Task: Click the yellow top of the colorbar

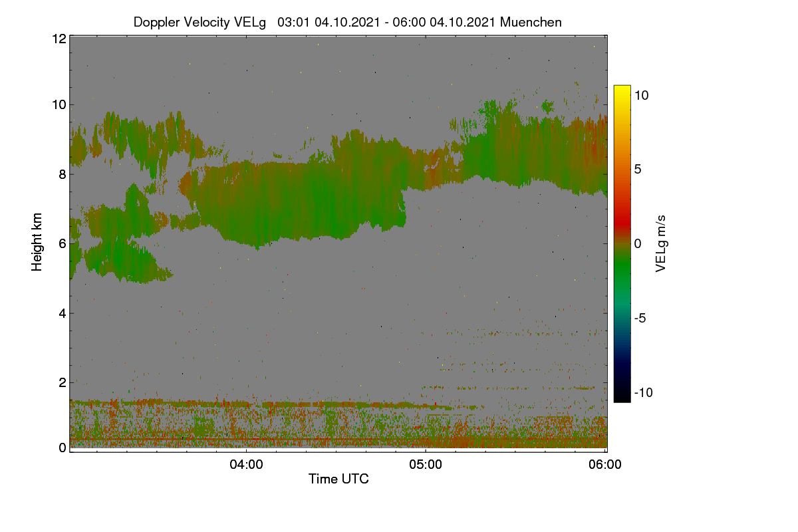Action: [x=622, y=90]
